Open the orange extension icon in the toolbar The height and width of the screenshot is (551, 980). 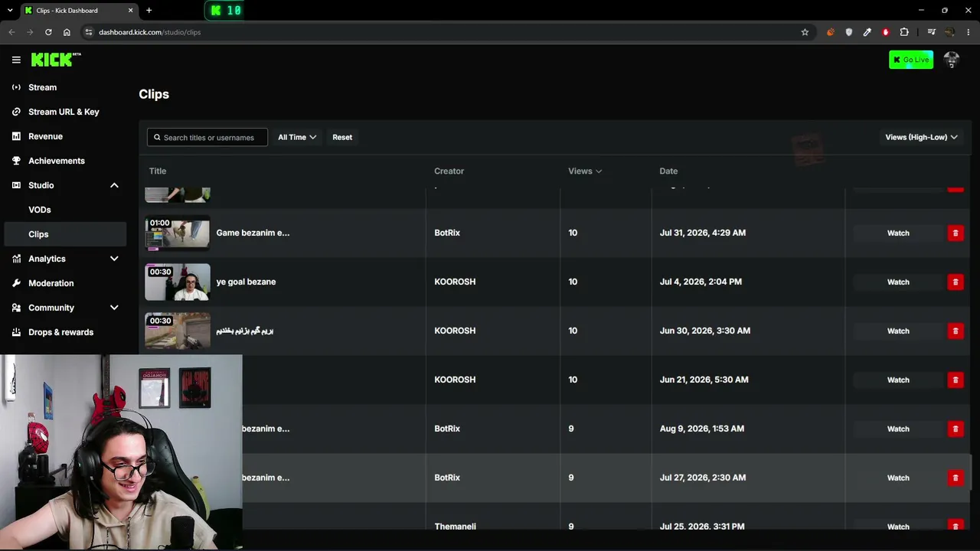click(830, 32)
